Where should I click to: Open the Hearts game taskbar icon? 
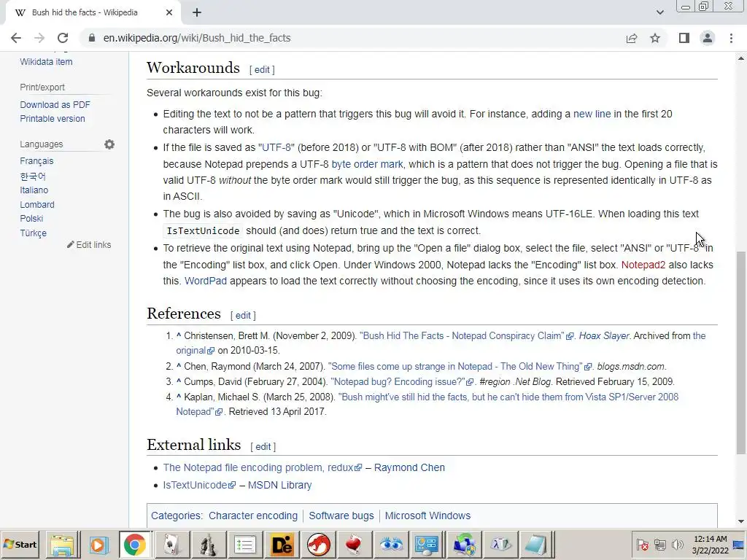[x=354, y=545]
